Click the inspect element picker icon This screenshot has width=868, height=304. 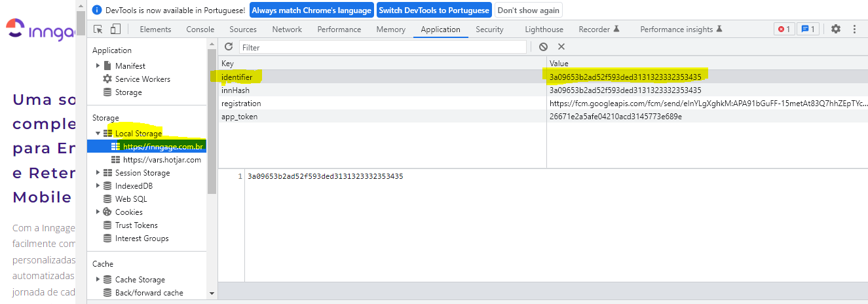[98, 29]
